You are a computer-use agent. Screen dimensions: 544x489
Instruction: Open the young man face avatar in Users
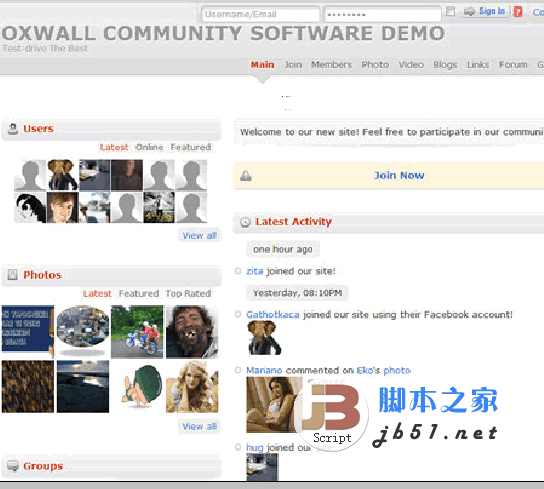point(62,208)
